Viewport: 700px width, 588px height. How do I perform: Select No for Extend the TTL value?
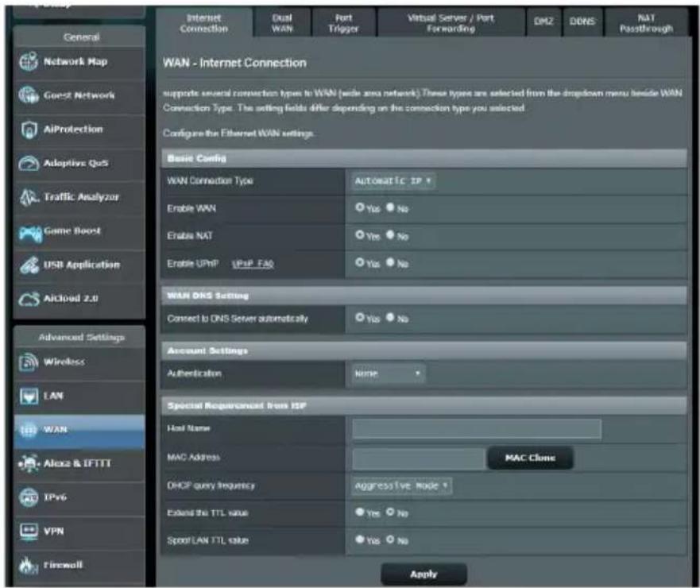click(390, 512)
